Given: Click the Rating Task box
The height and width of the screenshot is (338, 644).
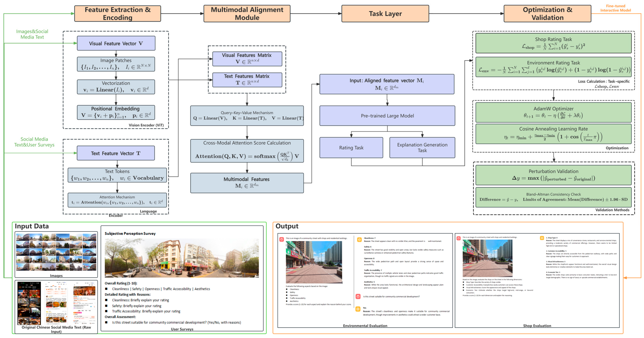Looking at the screenshot, I should [x=351, y=148].
